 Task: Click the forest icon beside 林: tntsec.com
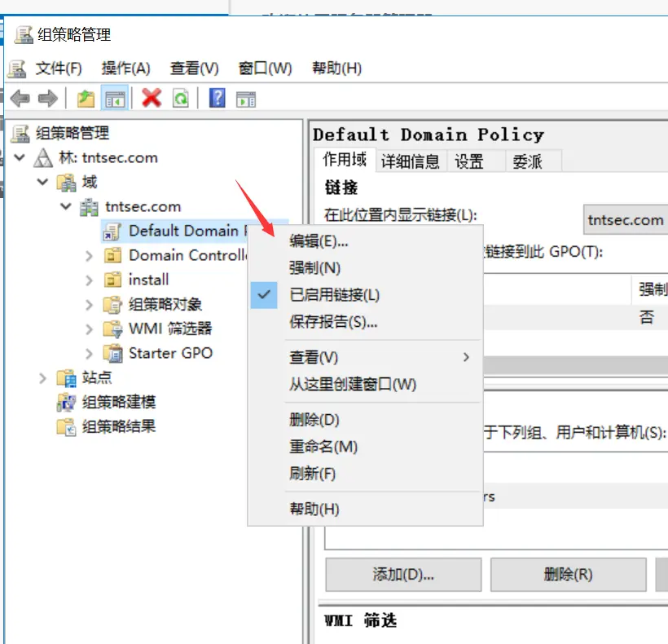[43, 157]
